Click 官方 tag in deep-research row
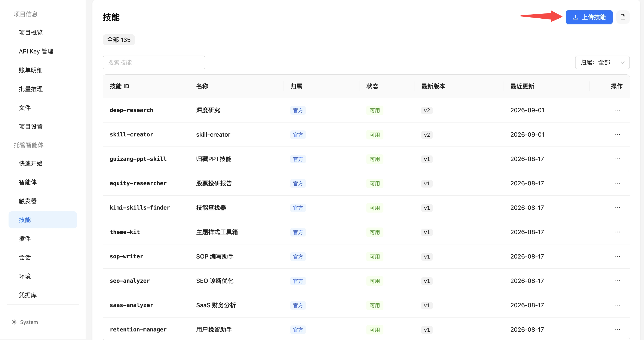The width and height of the screenshot is (644, 340). [298, 110]
